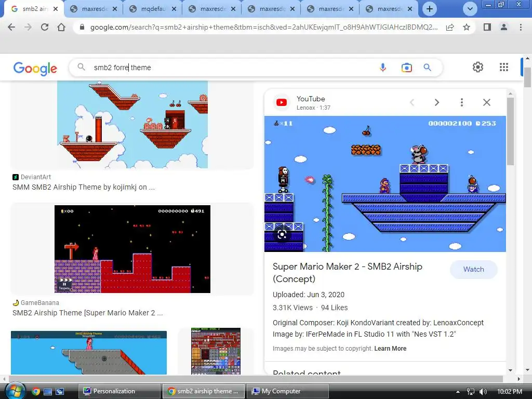
Task: Select the DeviantArt floating airships thumbnail
Action: pyautogui.click(x=132, y=124)
